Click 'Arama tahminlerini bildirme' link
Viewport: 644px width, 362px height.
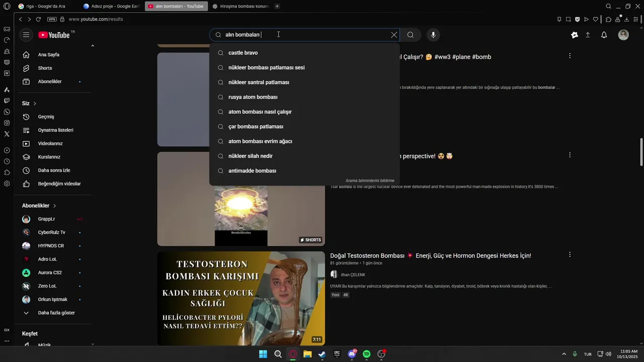(370, 180)
